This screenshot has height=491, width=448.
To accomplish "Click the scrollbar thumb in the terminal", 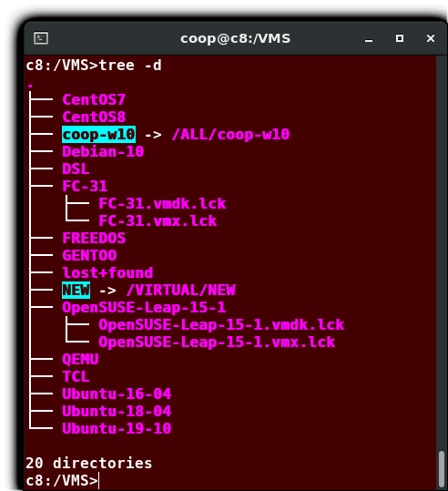I will 442,469.
